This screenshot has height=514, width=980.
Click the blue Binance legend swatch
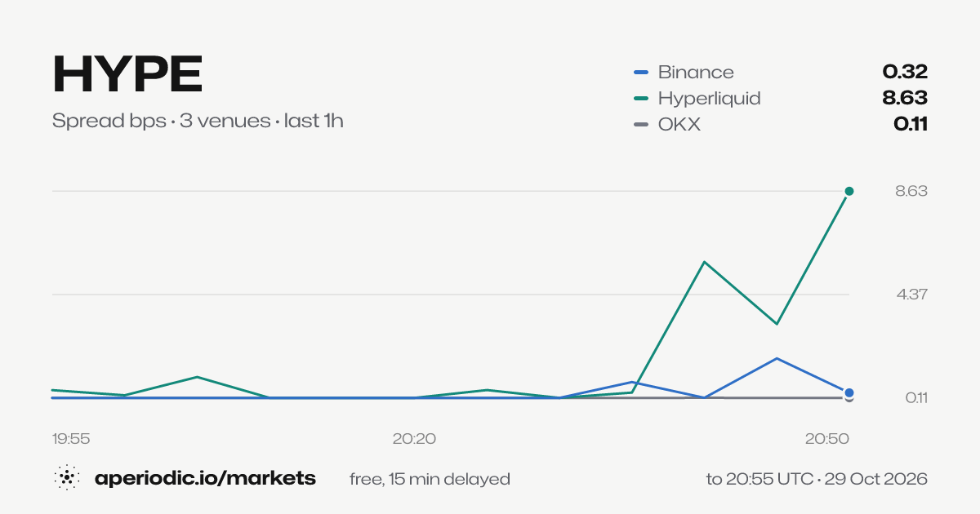click(641, 73)
